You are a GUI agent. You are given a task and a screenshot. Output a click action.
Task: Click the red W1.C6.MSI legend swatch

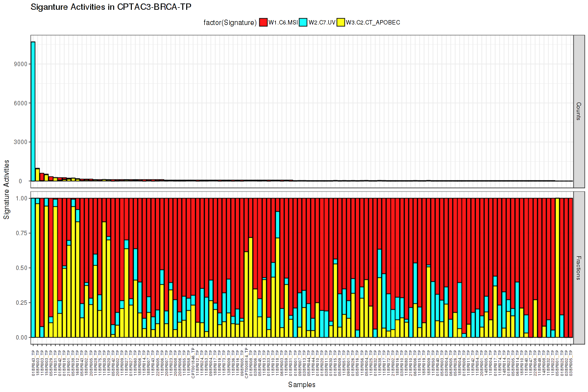pyautogui.click(x=263, y=22)
